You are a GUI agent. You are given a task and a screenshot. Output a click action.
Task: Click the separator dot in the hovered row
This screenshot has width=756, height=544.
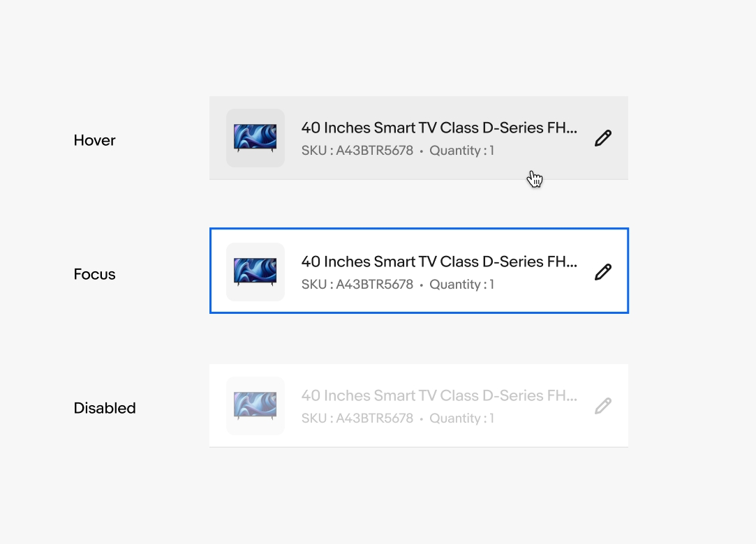(422, 151)
